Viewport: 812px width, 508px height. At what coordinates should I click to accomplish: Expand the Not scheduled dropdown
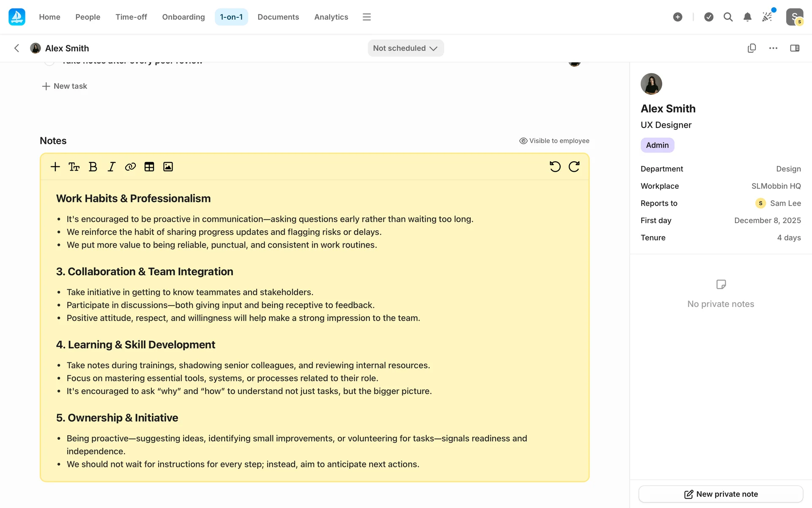(x=405, y=48)
